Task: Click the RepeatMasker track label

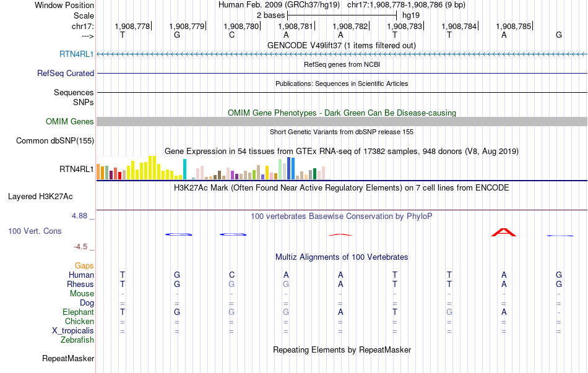Action: pyautogui.click(x=68, y=358)
